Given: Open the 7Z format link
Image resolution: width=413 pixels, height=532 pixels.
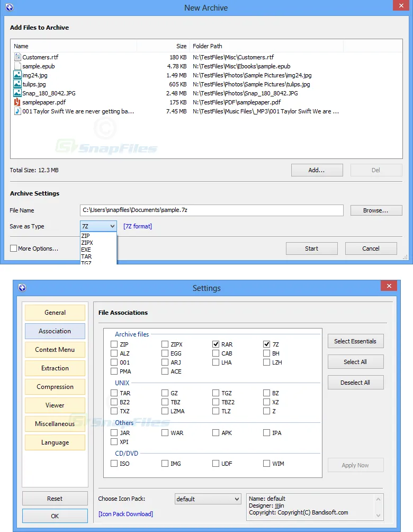Looking at the screenshot, I should 138,226.
